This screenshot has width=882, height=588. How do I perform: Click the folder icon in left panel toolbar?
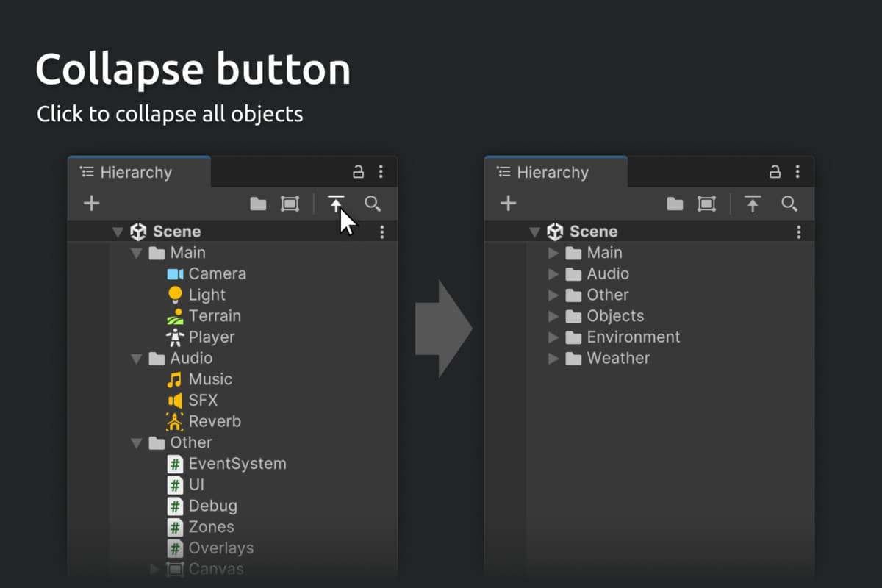coord(258,204)
